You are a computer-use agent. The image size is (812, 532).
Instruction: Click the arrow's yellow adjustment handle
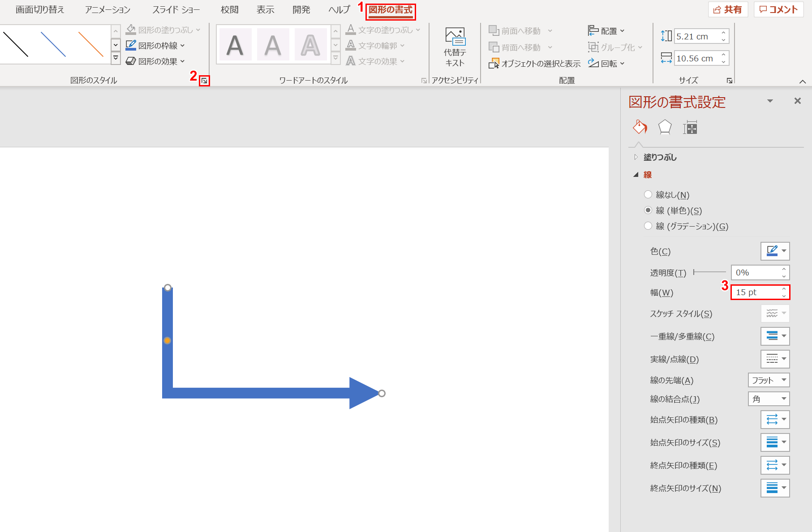(x=167, y=340)
